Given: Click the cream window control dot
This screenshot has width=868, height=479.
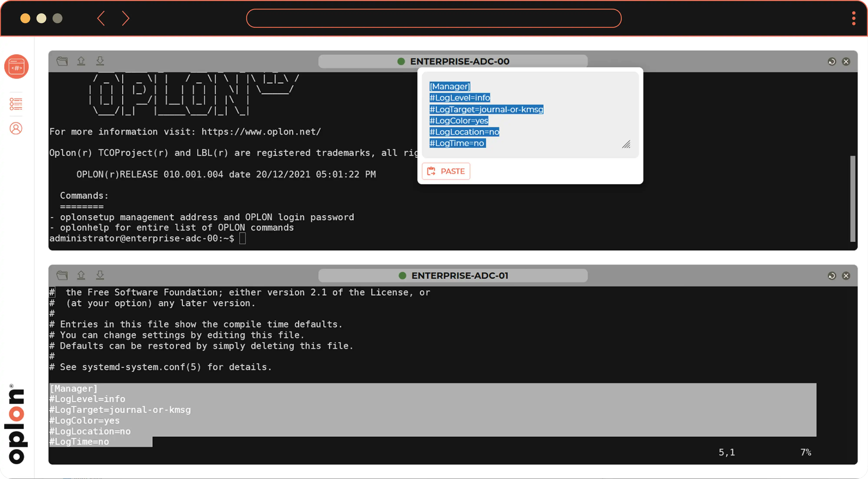Looking at the screenshot, I should pyautogui.click(x=41, y=18).
